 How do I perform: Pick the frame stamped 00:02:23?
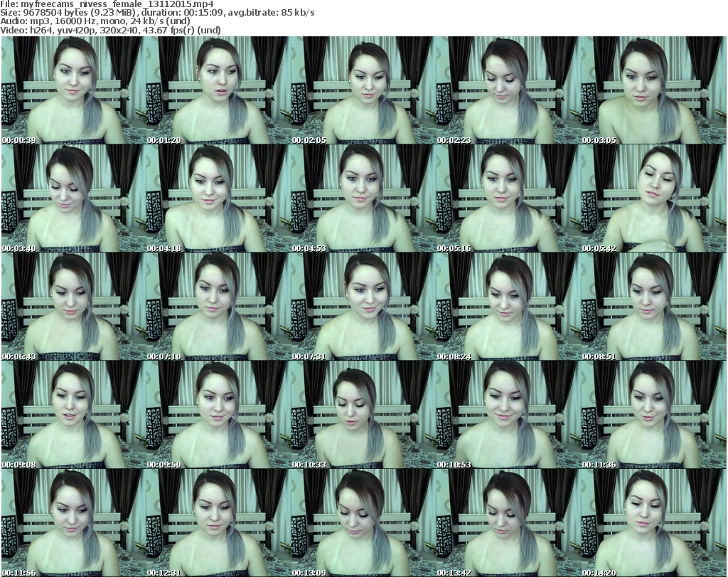pyautogui.click(x=509, y=90)
